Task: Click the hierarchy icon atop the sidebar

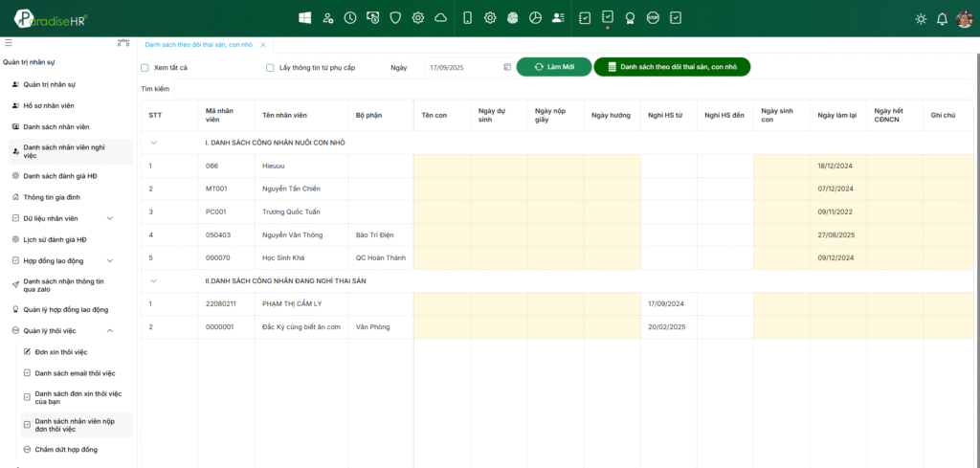Action: (123, 43)
